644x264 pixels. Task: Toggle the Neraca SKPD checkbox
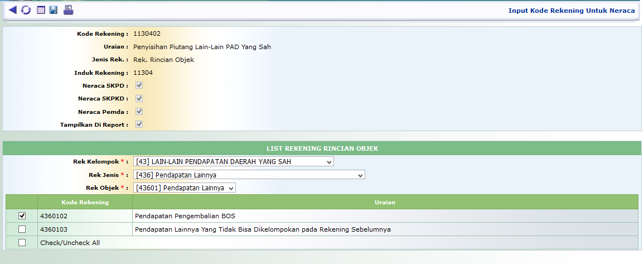(139, 85)
